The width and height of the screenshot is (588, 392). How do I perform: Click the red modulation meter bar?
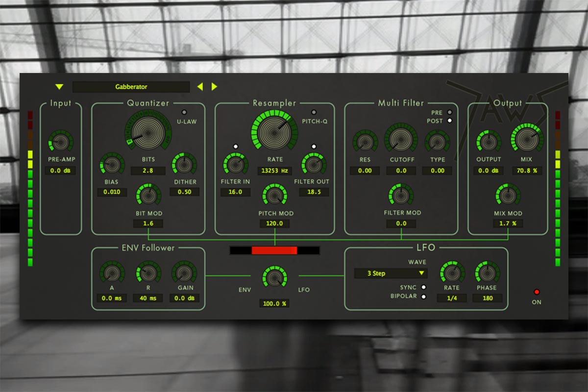(x=274, y=250)
